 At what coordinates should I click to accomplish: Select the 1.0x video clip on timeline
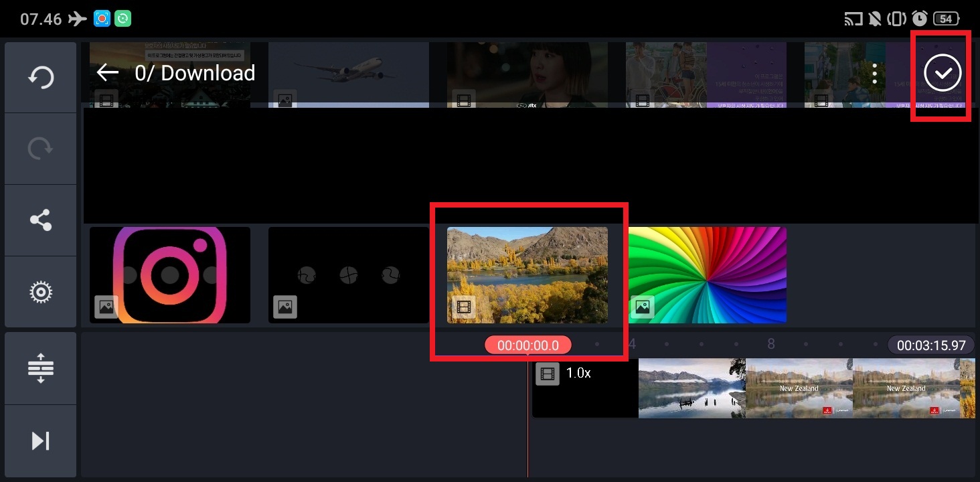[x=754, y=388]
